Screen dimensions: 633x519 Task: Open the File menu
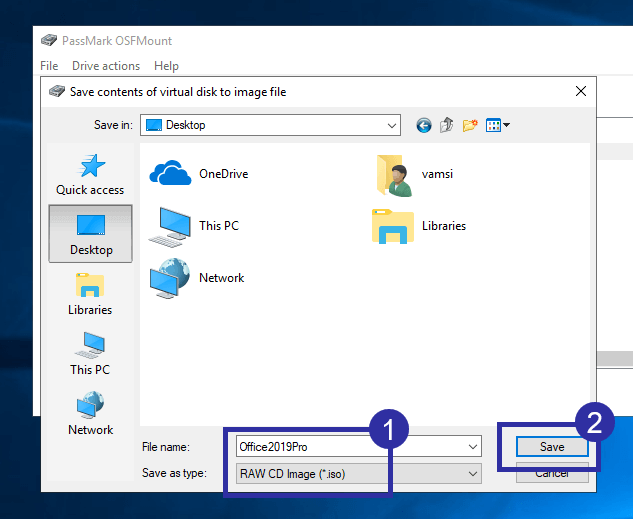49,66
